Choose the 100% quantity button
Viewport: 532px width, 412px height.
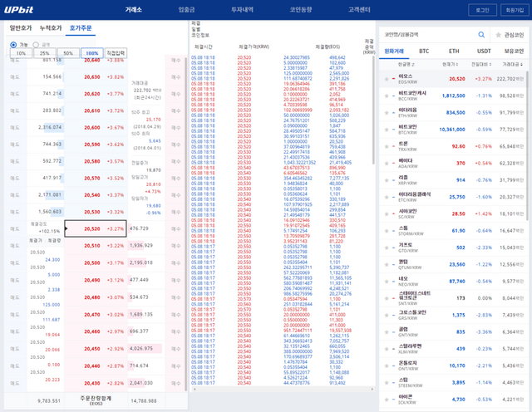coord(92,53)
